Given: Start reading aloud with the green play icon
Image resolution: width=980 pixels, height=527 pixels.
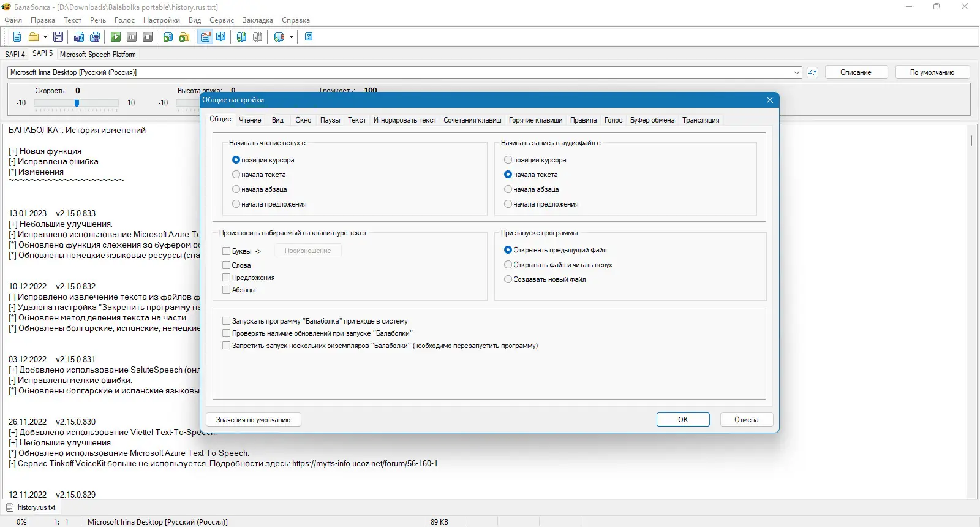Looking at the screenshot, I should click(x=116, y=37).
